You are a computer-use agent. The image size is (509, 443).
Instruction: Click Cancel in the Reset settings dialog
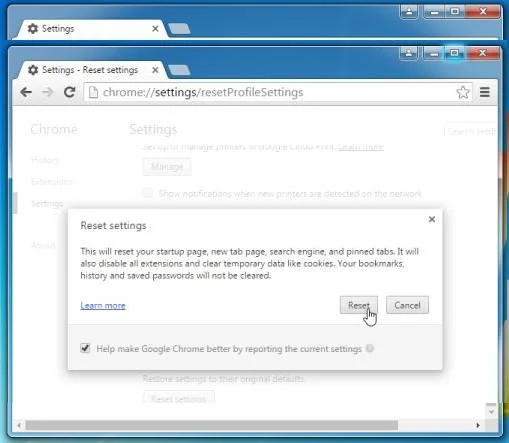407,305
